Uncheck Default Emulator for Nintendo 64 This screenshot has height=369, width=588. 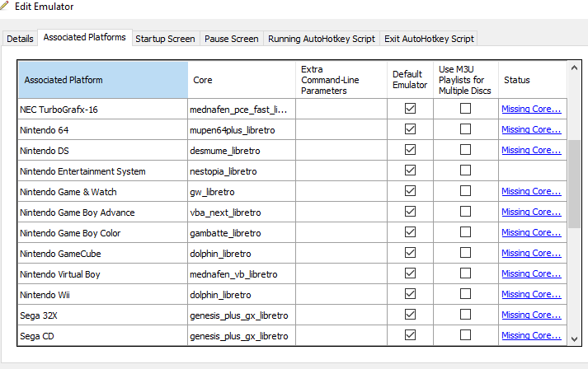410,129
